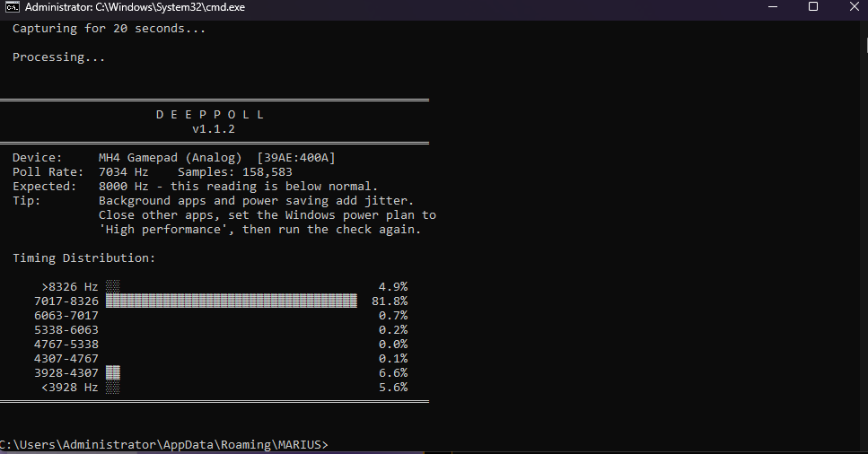Click the '5338-6063' row label
This screenshot has height=454, width=868.
(x=66, y=330)
